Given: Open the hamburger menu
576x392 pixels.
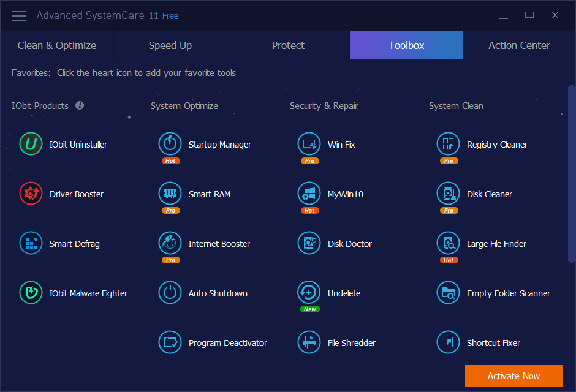Looking at the screenshot, I should pos(18,15).
